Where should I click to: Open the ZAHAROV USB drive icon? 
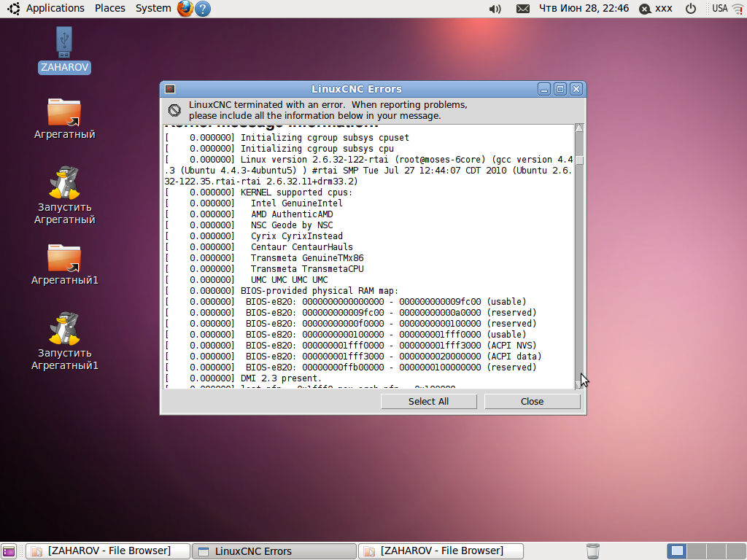pyautogui.click(x=64, y=50)
